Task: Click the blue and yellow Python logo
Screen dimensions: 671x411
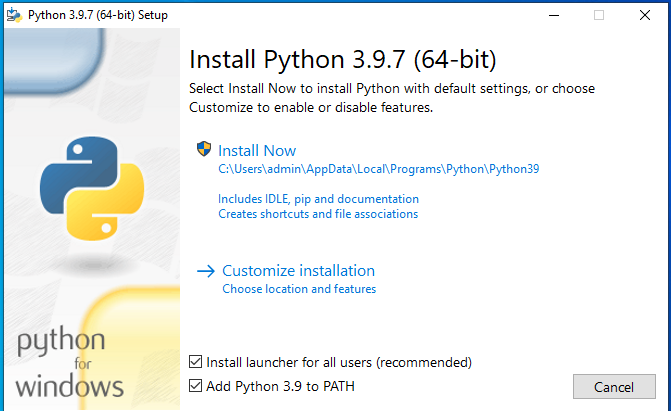Action: pyautogui.click(x=92, y=188)
